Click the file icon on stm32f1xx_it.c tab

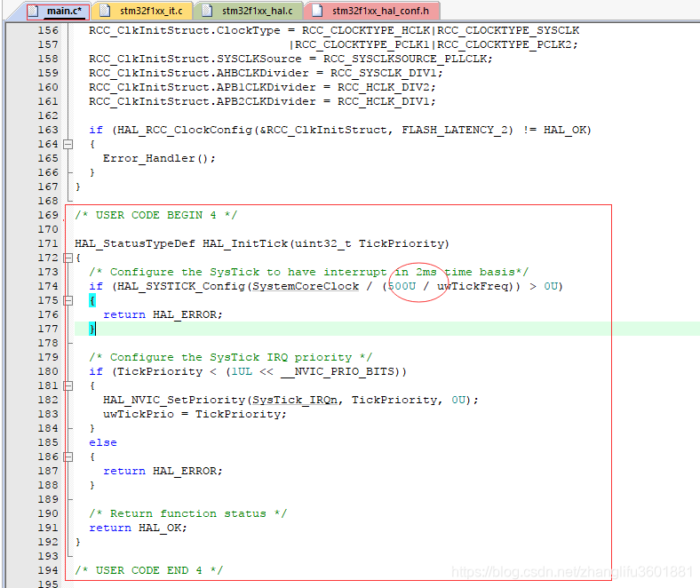(105, 11)
